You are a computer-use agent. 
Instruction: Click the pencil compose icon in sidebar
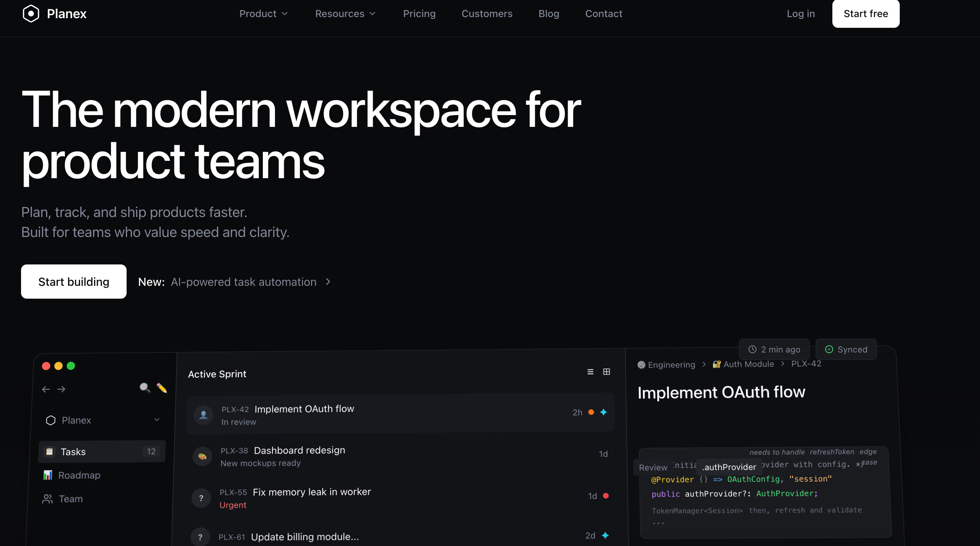tap(162, 388)
